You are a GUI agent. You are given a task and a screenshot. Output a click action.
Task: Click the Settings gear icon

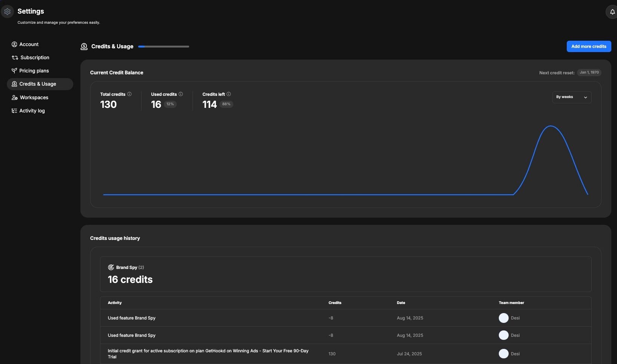pos(7,12)
